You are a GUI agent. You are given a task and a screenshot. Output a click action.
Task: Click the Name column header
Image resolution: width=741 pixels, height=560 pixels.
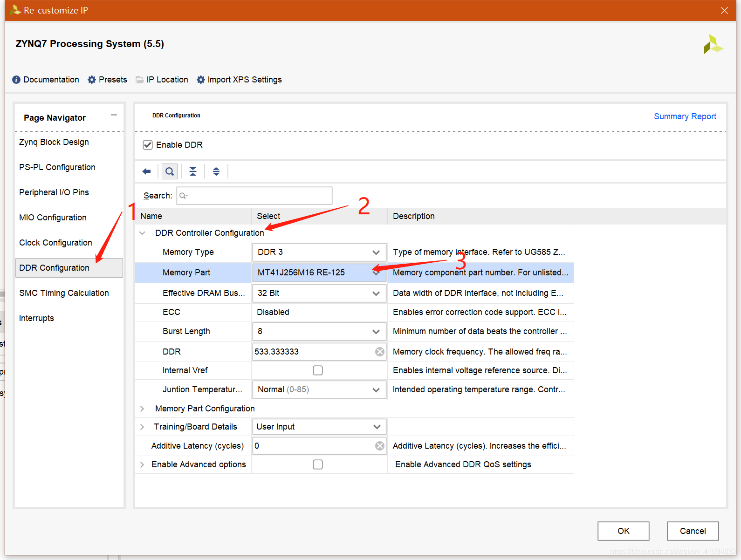(193, 216)
